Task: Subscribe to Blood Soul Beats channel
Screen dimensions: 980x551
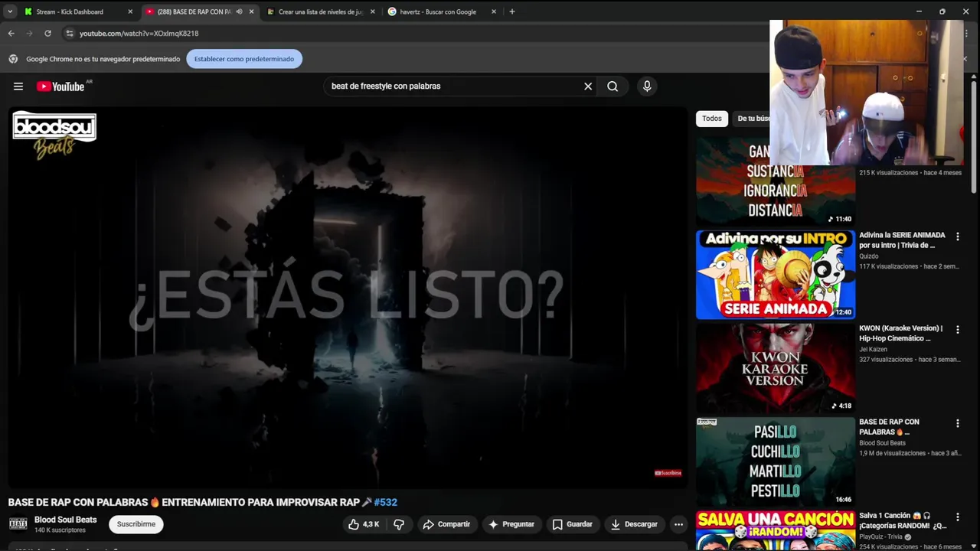Action: (x=136, y=524)
